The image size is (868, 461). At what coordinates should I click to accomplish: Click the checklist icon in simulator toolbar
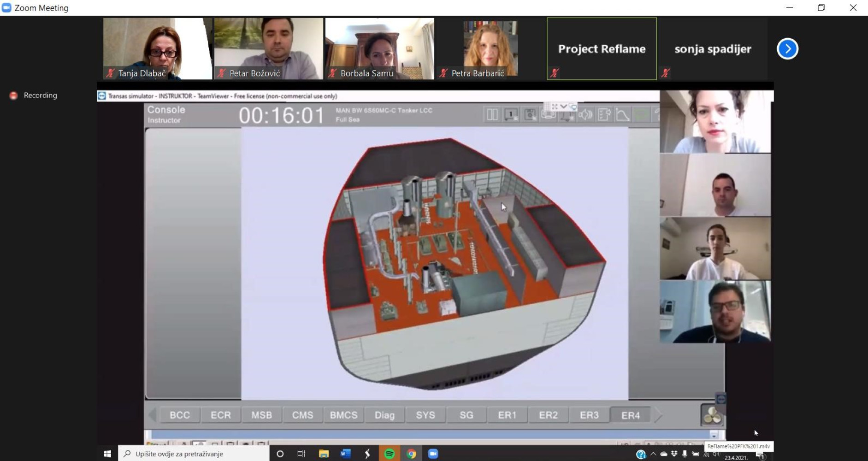[x=604, y=114]
